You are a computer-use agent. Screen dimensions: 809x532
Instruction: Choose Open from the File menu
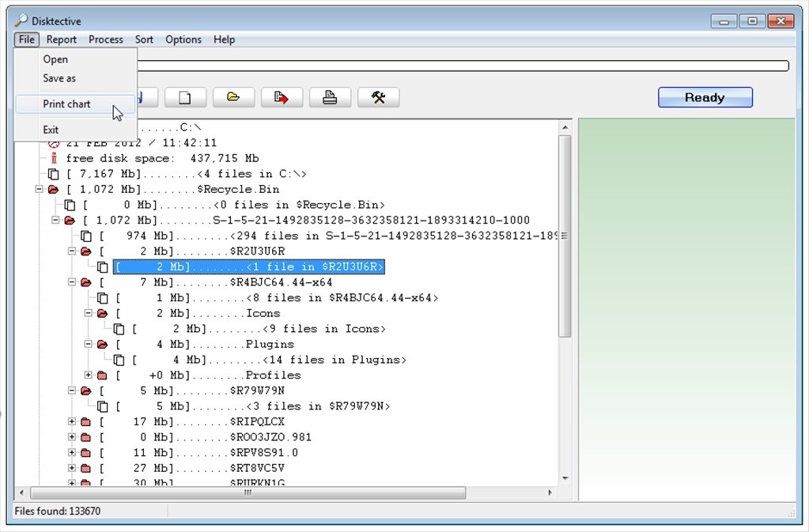coord(75,59)
